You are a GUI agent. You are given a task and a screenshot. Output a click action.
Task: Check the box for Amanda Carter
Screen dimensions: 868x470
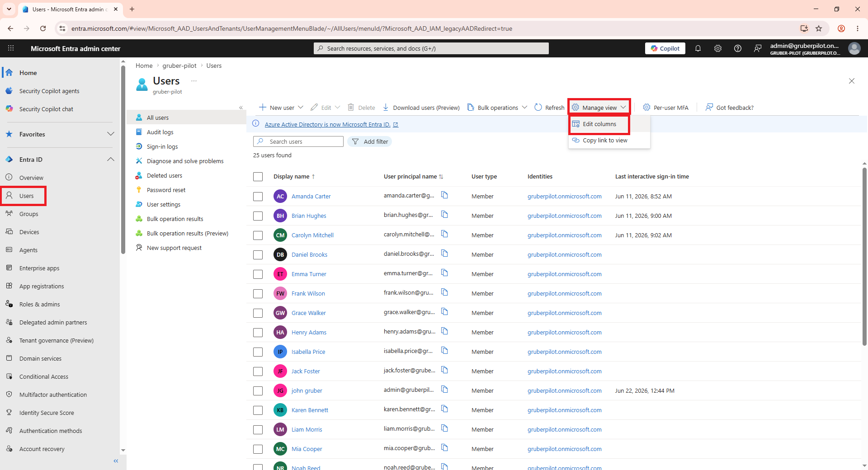coord(258,197)
